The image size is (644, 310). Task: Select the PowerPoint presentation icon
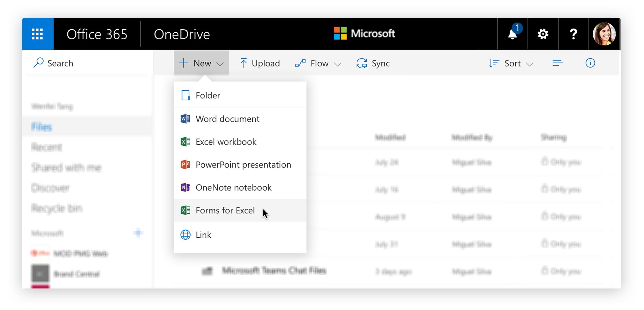point(185,164)
